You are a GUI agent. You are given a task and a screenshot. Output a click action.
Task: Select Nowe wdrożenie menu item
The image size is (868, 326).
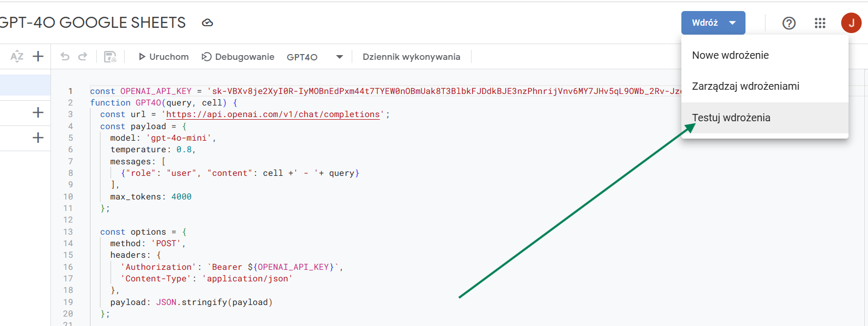point(730,55)
